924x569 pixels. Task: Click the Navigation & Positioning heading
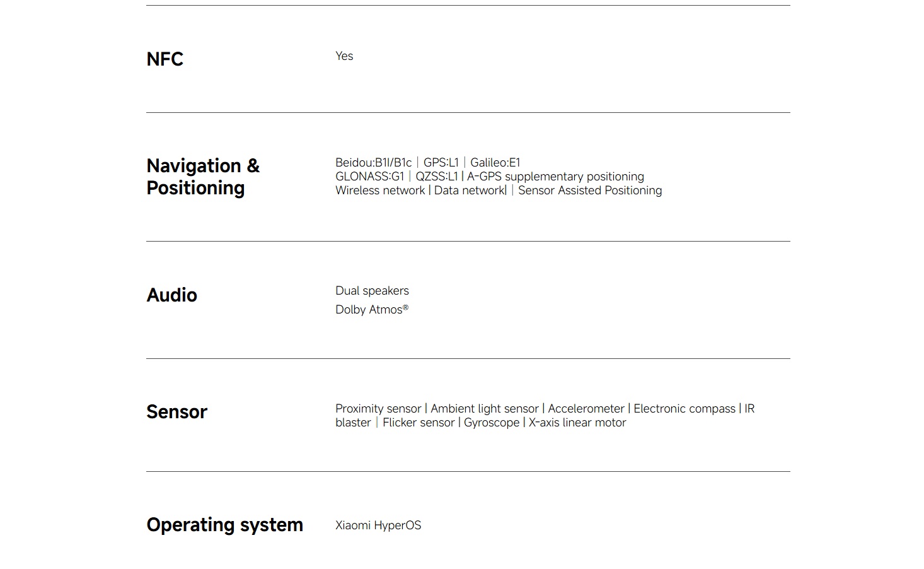203,177
